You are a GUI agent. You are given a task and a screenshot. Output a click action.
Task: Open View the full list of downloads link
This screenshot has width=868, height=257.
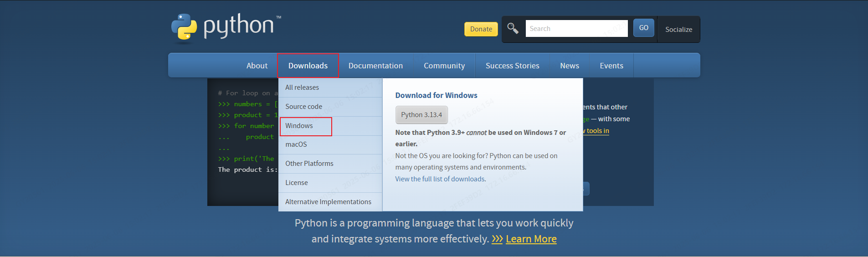click(x=441, y=179)
